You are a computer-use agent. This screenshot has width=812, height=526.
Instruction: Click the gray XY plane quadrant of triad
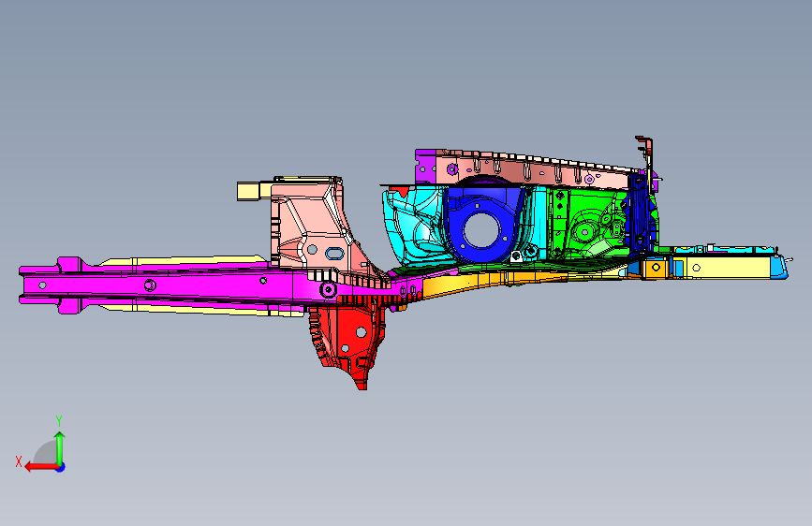(46, 452)
